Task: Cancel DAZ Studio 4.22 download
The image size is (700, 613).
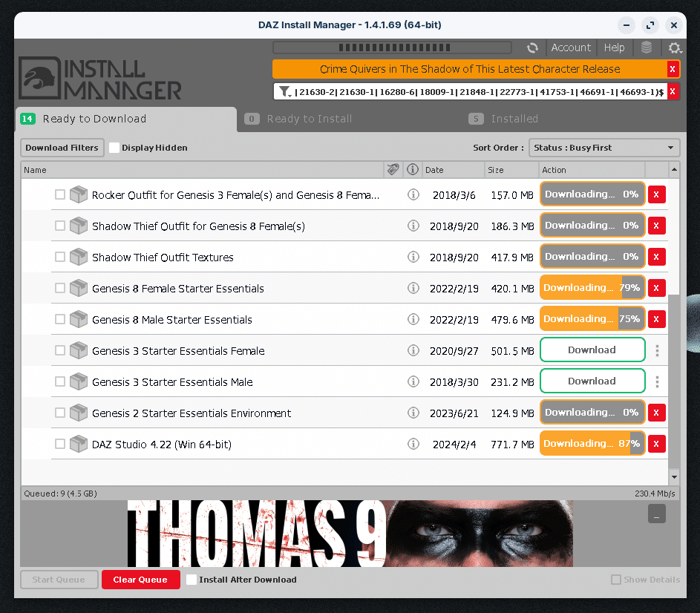Action: click(x=657, y=444)
